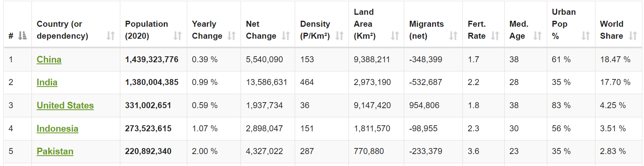Click the Population (2020) header text
Image resolution: width=644 pixels, height=166 pixels.
click(x=147, y=30)
